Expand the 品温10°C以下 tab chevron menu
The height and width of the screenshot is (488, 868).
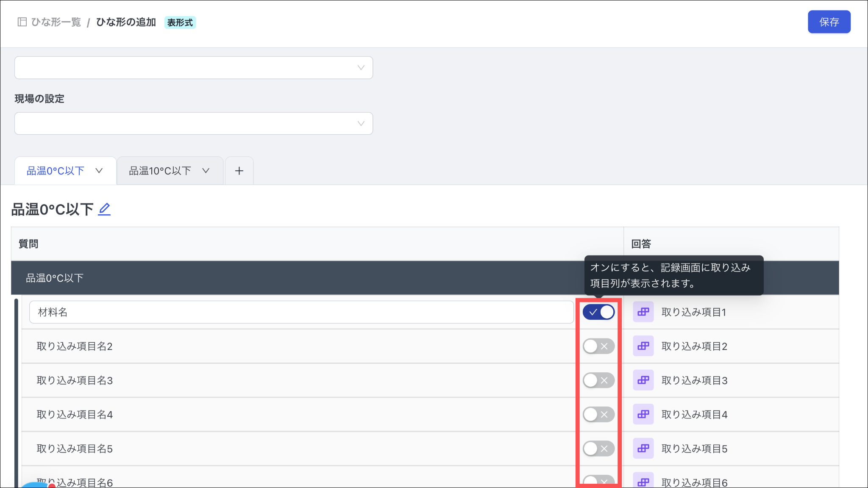206,171
